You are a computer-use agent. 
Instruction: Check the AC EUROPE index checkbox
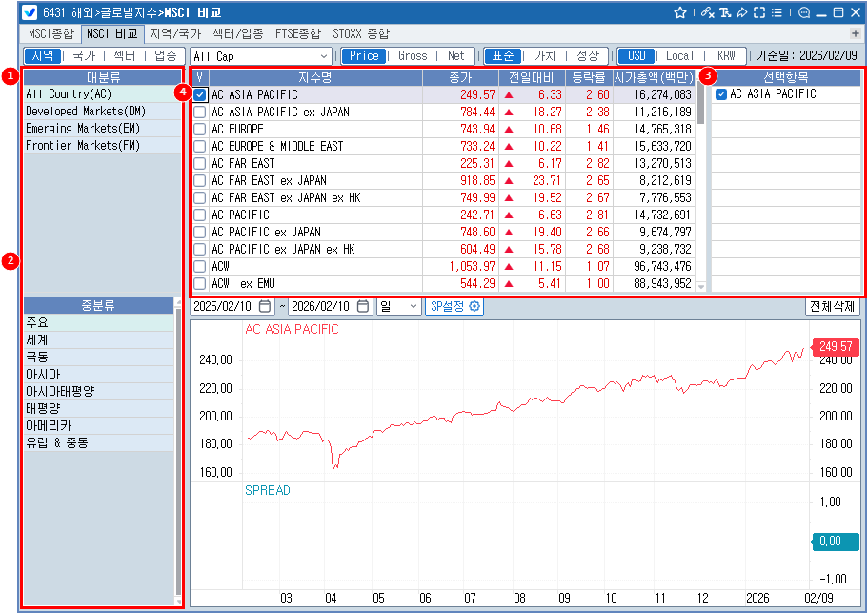tap(200, 130)
